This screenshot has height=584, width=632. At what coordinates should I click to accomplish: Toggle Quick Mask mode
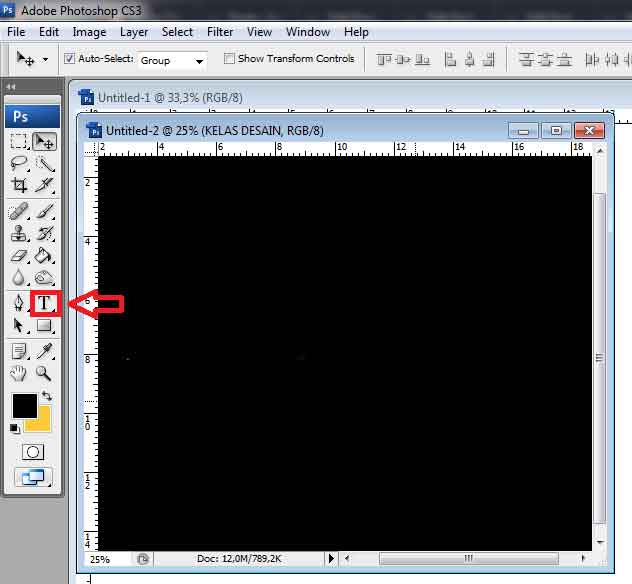33,452
